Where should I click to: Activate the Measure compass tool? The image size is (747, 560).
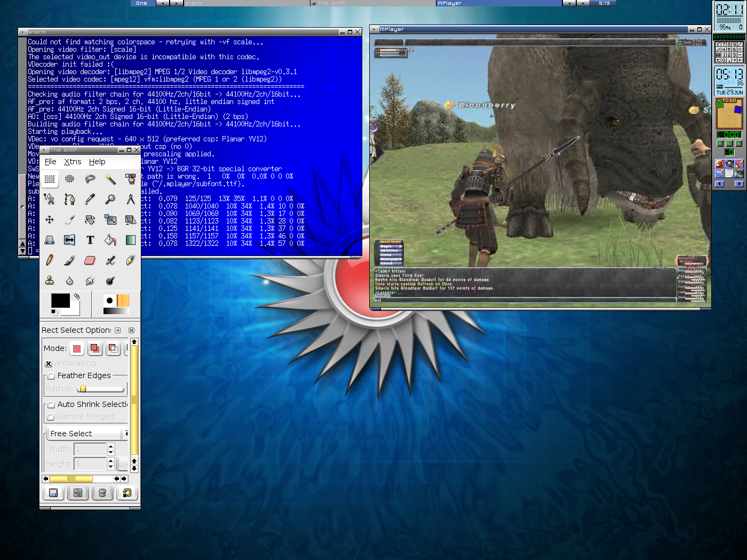tap(131, 199)
